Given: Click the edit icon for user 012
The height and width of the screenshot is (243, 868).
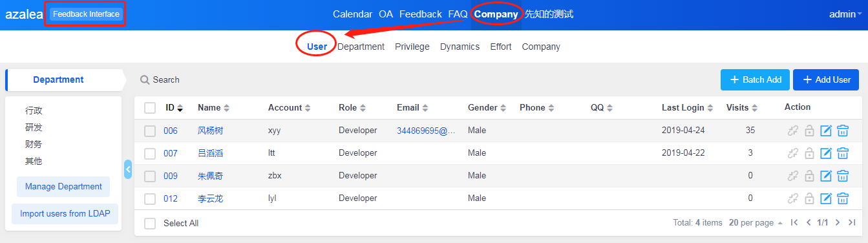Looking at the screenshot, I should point(825,198).
